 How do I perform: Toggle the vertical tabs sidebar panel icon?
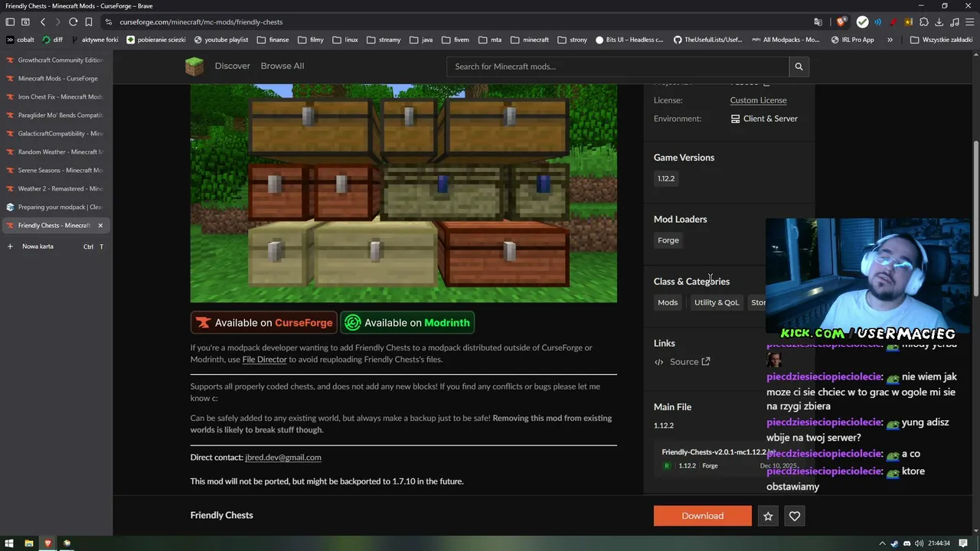[x=10, y=22]
